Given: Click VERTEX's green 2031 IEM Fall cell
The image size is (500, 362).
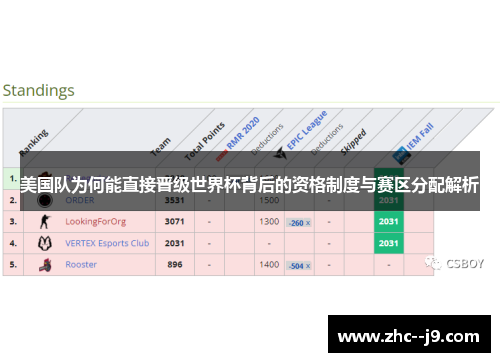Looking at the screenshot, I should tap(389, 243).
